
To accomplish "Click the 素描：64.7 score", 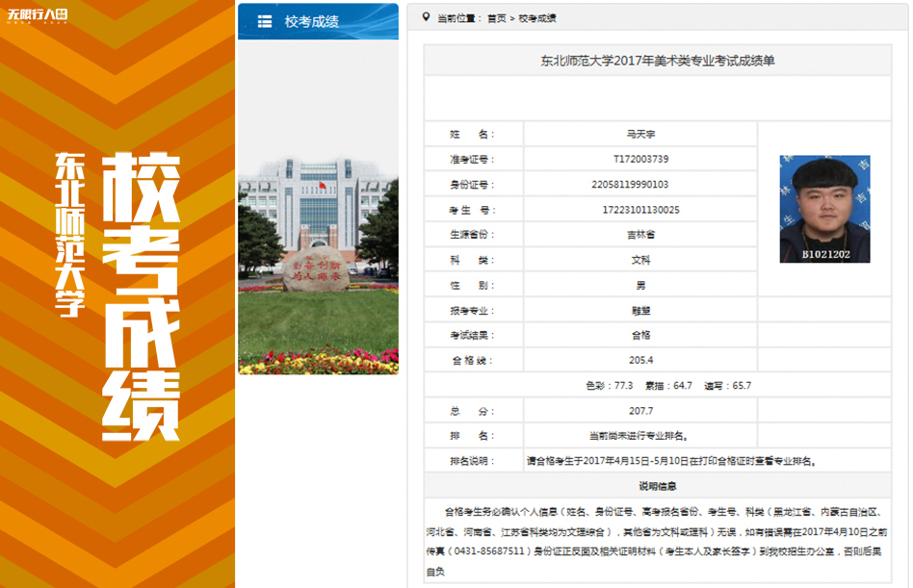I will (x=668, y=386).
